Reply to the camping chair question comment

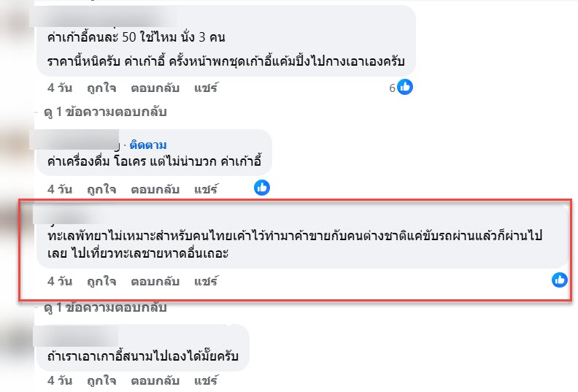click(x=155, y=380)
